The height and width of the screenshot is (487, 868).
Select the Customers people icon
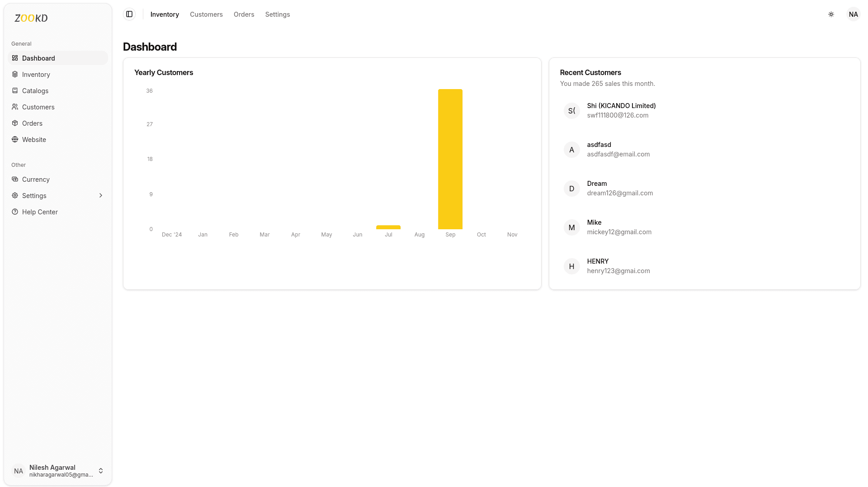coord(15,107)
